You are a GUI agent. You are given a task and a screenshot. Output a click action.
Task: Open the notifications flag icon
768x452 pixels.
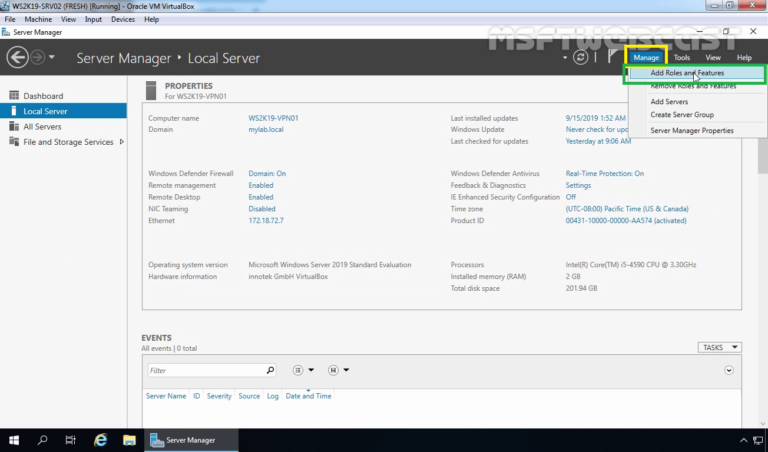tap(612, 56)
